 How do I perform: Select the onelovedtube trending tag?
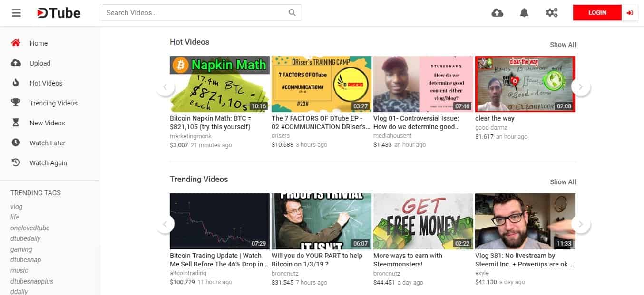[x=30, y=228]
